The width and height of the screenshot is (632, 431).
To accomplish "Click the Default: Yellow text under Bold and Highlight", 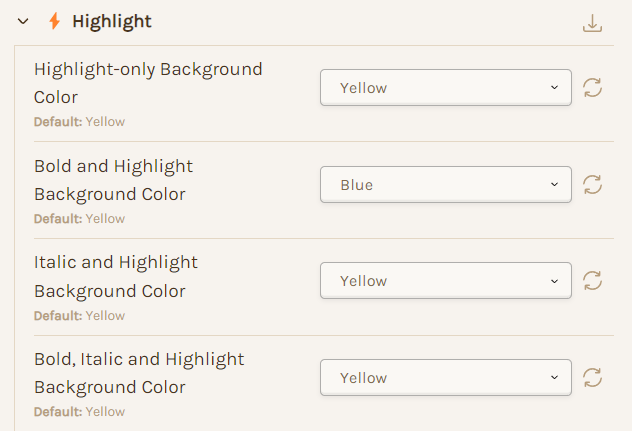I will click(79, 219).
